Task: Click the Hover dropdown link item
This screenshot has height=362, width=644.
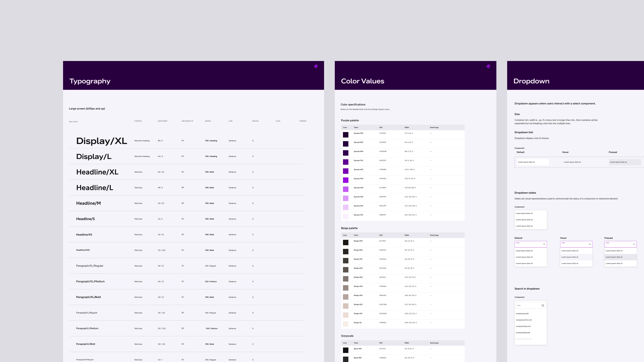Action: [572, 162]
